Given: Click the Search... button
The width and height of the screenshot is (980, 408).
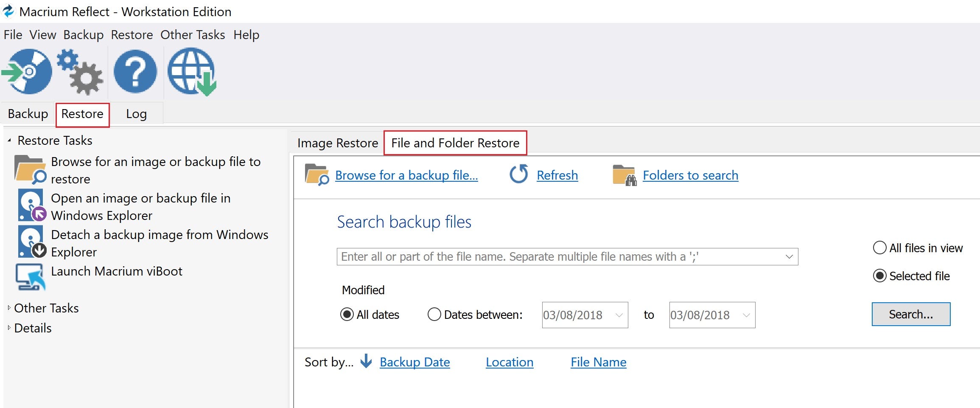Looking at the screenshot, I should [x=911, y=314].
